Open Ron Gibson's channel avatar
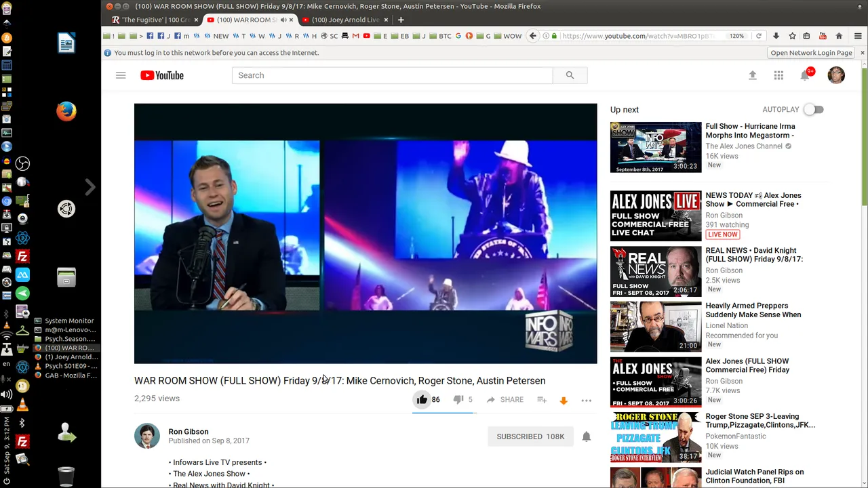 147,436
